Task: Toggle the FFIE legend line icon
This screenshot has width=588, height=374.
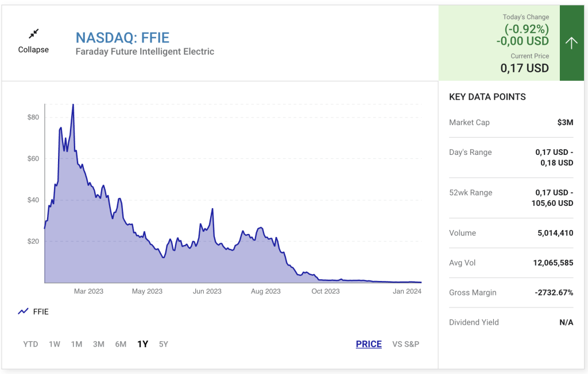Action: [23, 311]
